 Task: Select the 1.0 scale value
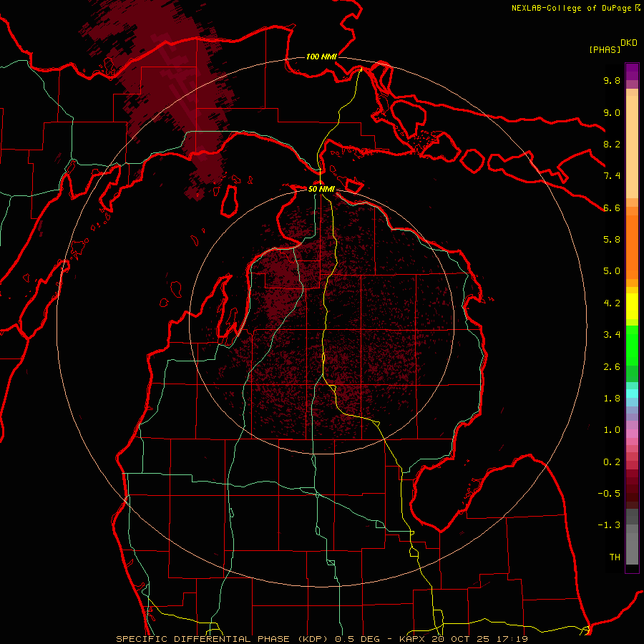pyautogui.click(x=612, y=430)
